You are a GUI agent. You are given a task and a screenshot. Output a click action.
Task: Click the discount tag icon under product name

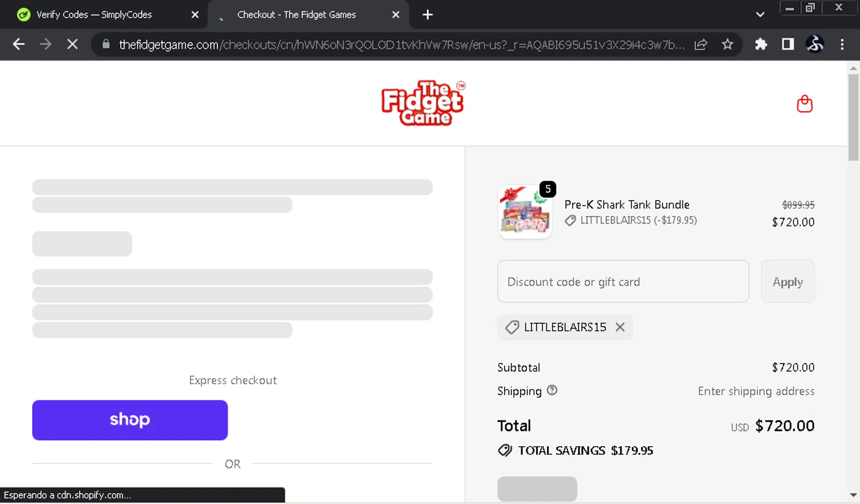tap(570, 221)
